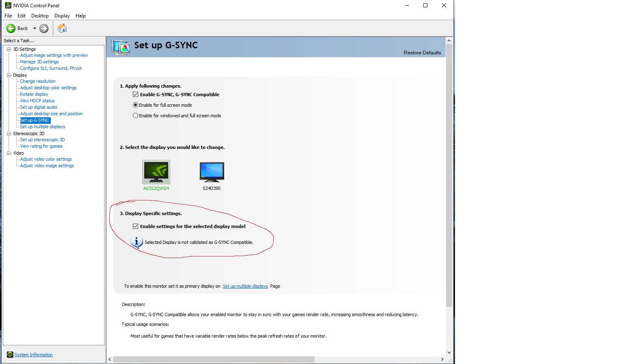Open Configure SLI, Surround, PhysX
Screen dimensions: 624x364
tap(51, 68)
